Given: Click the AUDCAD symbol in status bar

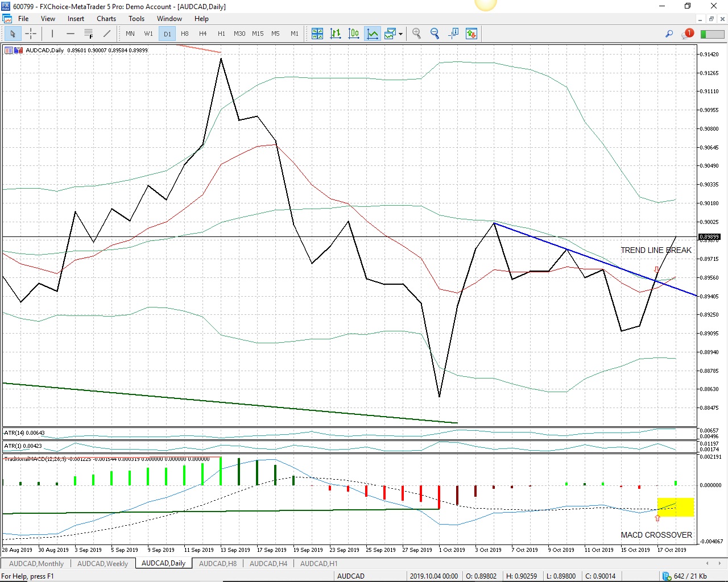Looking at the screenshot, I should [x=351, y=576].
